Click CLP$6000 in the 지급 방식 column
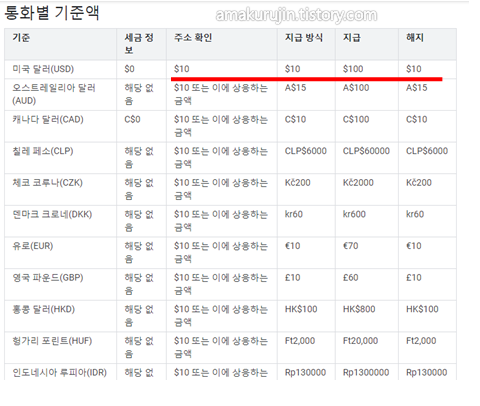 [x=306, y=151]
